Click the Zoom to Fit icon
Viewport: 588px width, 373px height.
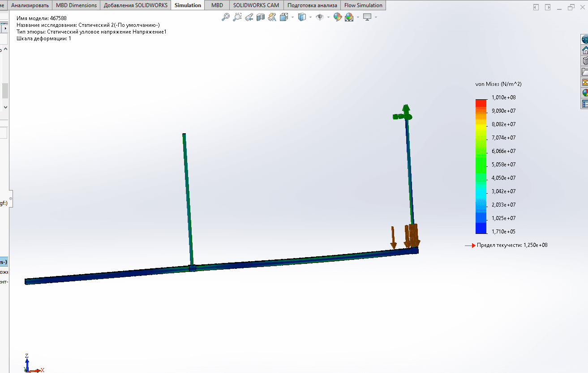(x=226, y=17)
